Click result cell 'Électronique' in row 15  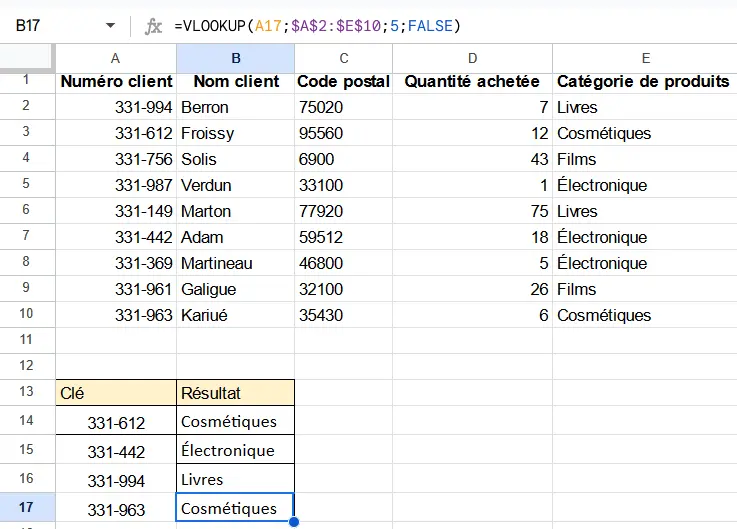point(235,450)
